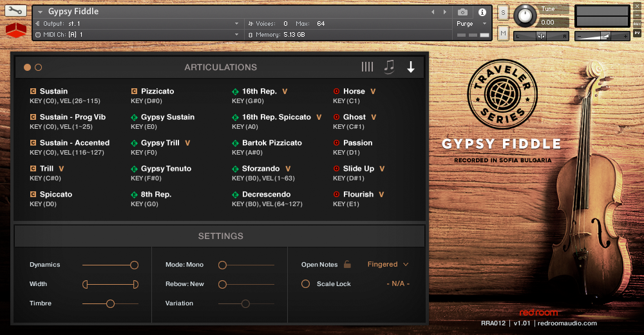Viewport: 644px width, 335px height.
Task: Click the down arrow icon in Articulations header
Action: (x=411, y=67)
